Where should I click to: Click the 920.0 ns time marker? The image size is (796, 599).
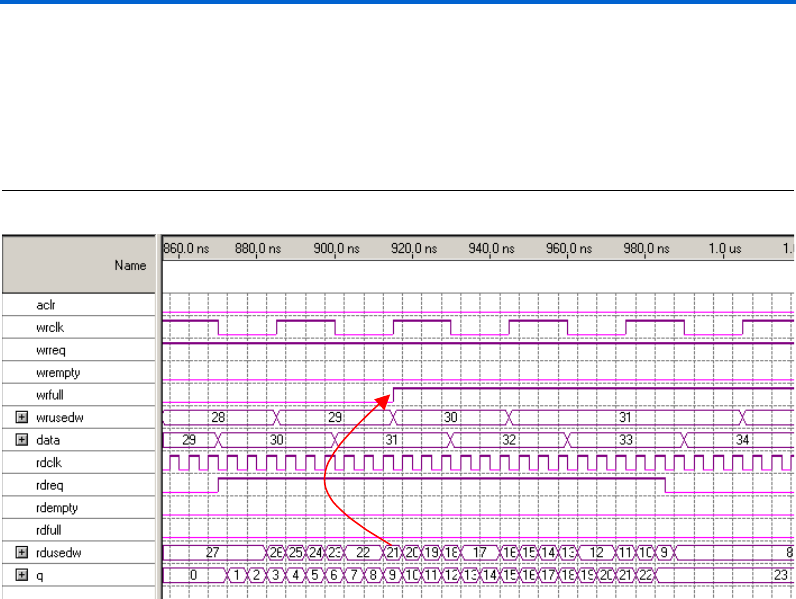point(414,249)
